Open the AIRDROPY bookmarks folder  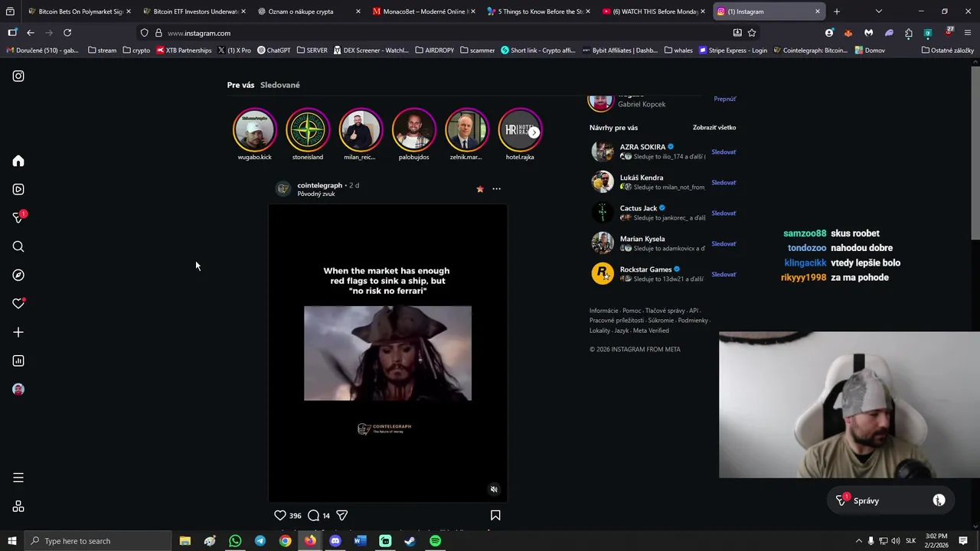coord(434,51)
